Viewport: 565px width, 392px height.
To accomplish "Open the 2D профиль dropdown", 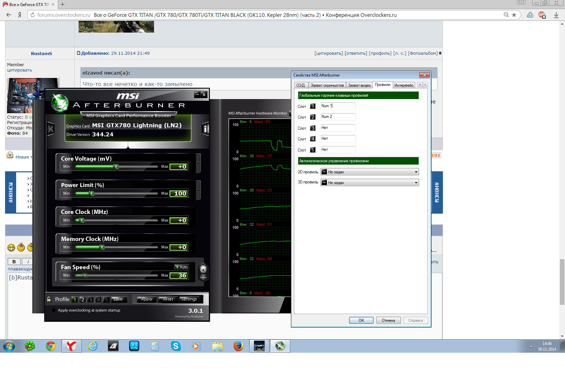I will click(x=370, y=172).
